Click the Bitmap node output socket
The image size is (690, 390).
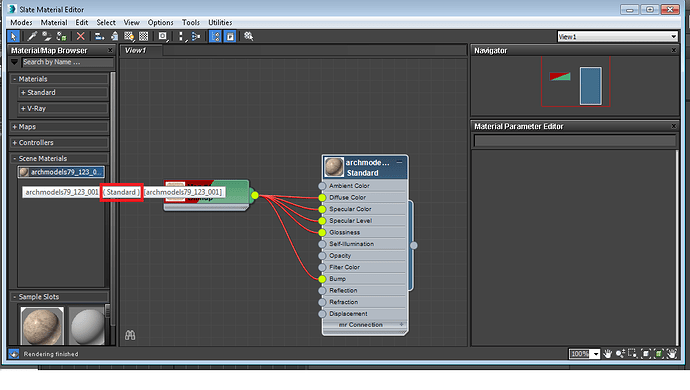click(255, 195)
